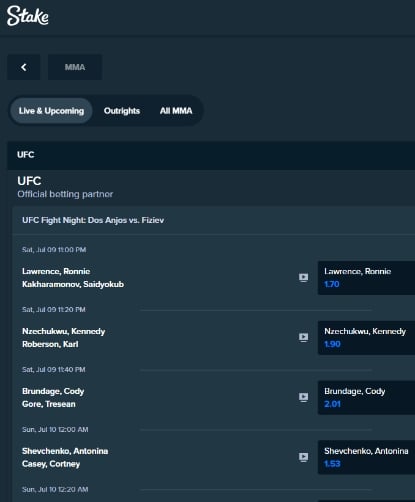Click the Sat, Jul 09 11:00 PM time

click(54, 250)
